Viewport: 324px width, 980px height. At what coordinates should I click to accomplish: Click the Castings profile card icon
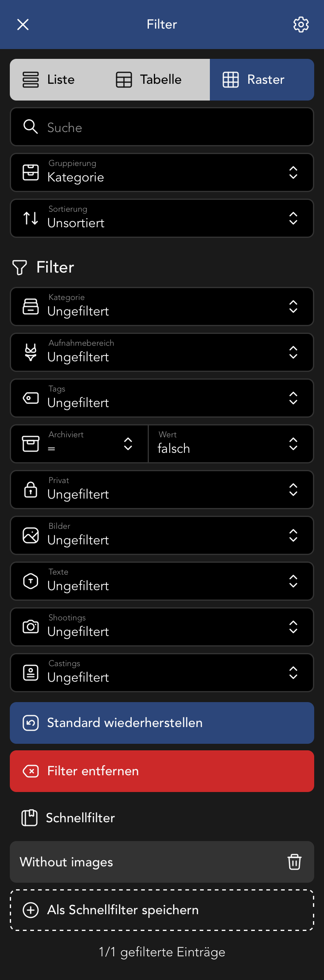[30, 673]
